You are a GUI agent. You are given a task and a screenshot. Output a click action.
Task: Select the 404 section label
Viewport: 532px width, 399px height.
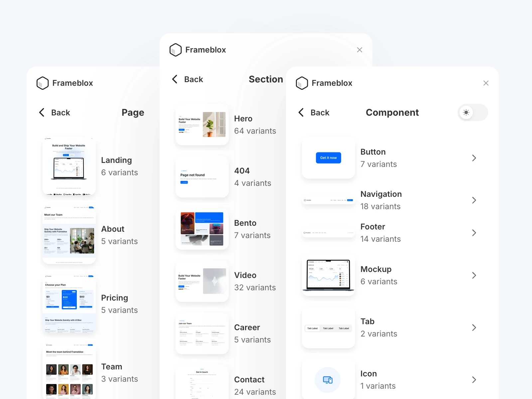point(242,171)
